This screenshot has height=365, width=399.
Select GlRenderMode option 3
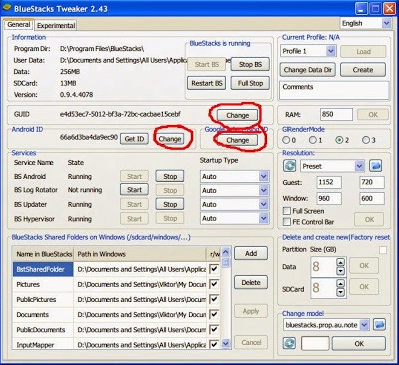pyautogui.click(x=366, y=140)
